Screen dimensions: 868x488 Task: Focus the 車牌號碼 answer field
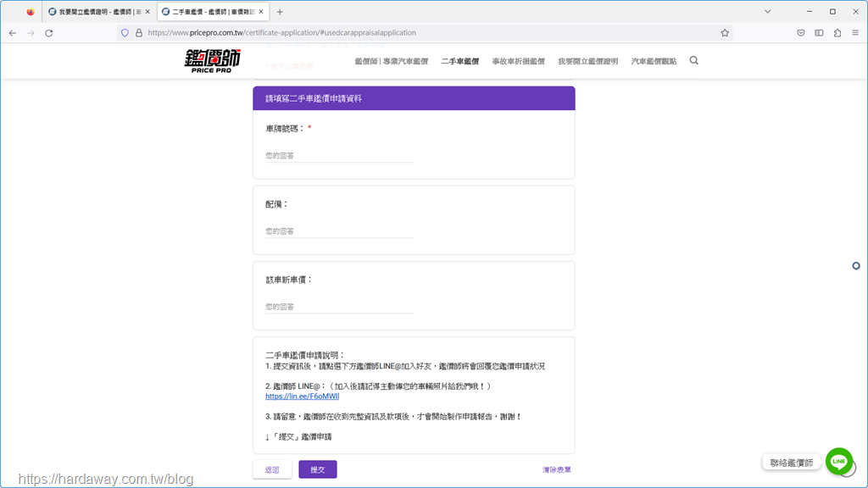[339, 156]
